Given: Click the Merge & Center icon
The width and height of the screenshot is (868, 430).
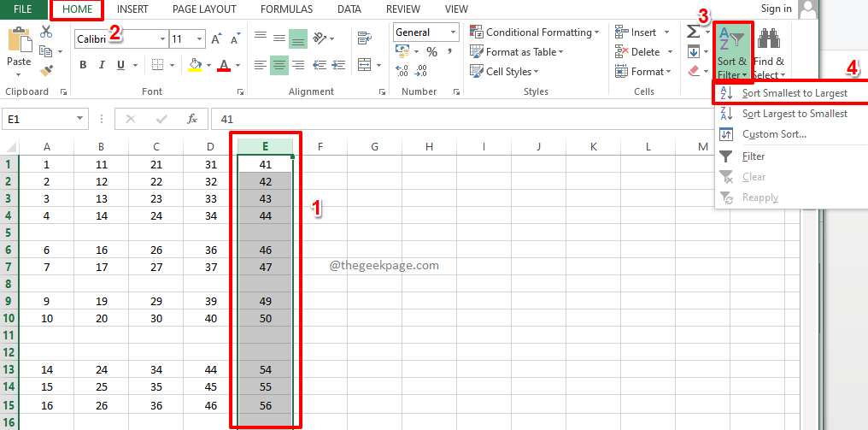Looking at the screenshot, I should click(x=365, y=65).
